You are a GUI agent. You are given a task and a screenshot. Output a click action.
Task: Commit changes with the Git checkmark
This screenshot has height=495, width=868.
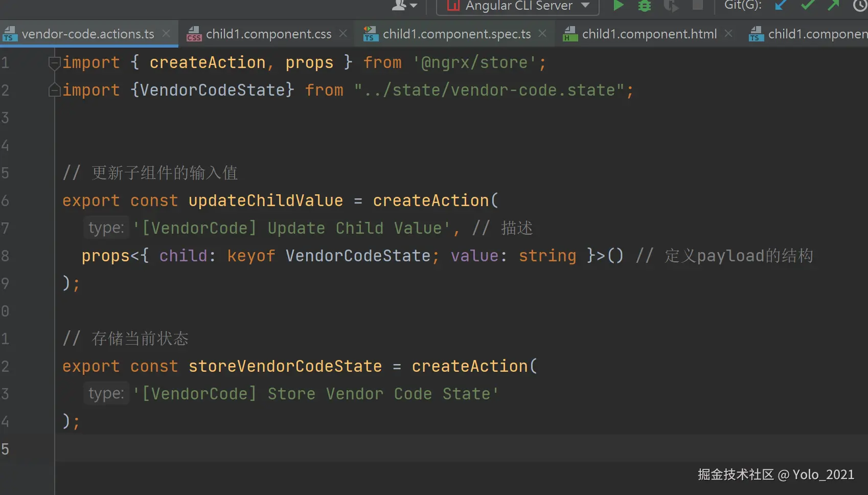coord(808,5)
